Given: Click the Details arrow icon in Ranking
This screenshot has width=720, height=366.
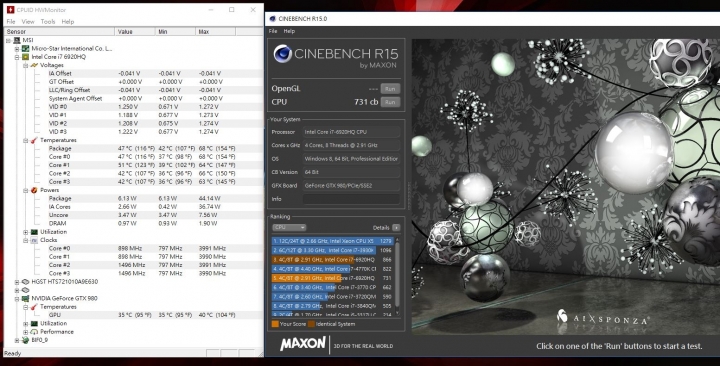Looking at the screenshot, I should click(396, 227).
